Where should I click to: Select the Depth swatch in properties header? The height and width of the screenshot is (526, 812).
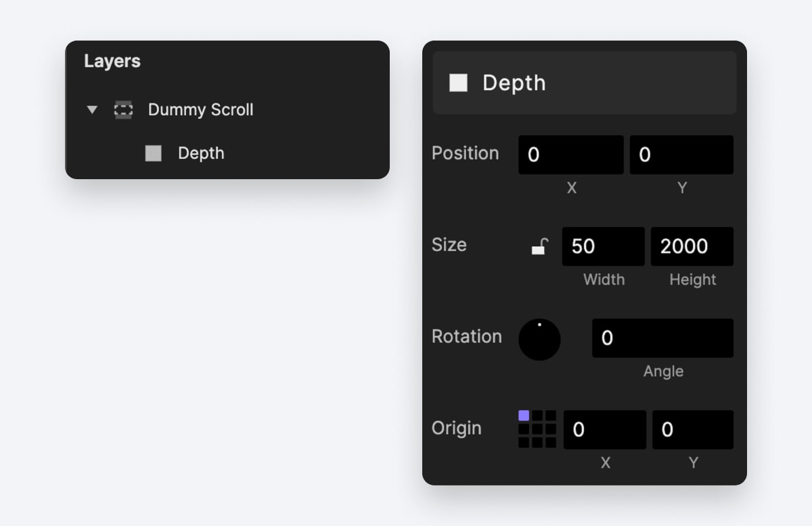click(459, 82)
